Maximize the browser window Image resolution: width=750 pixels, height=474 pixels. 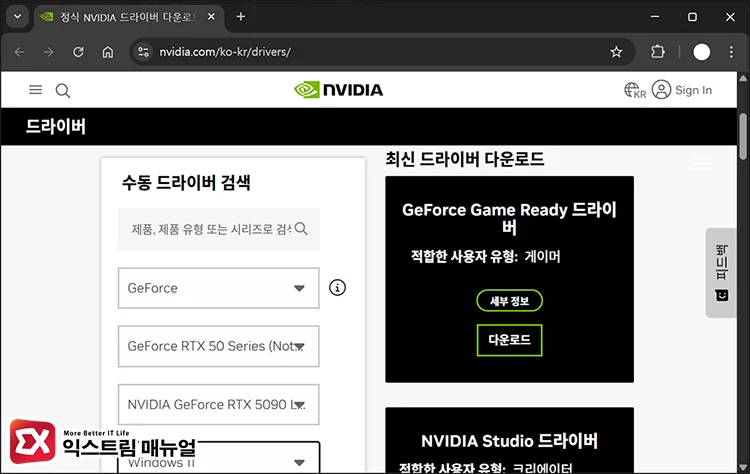(692, 17)
